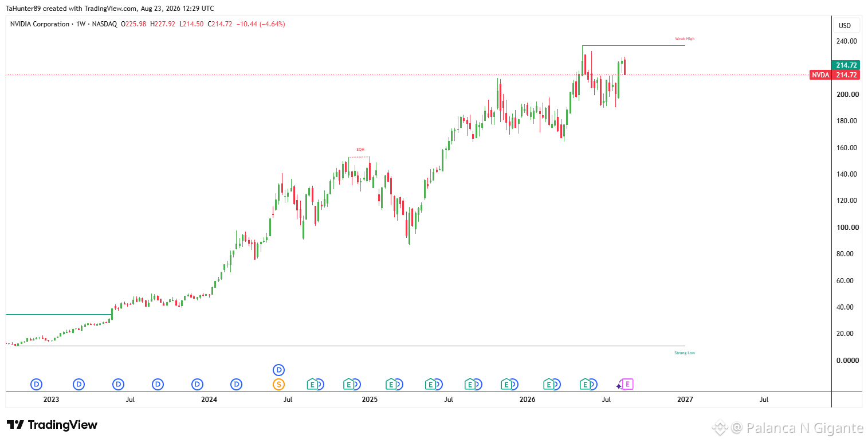The image size is (868, 442).
Task: Open the earnings marker for August 2025
Action: pos(469,384)
